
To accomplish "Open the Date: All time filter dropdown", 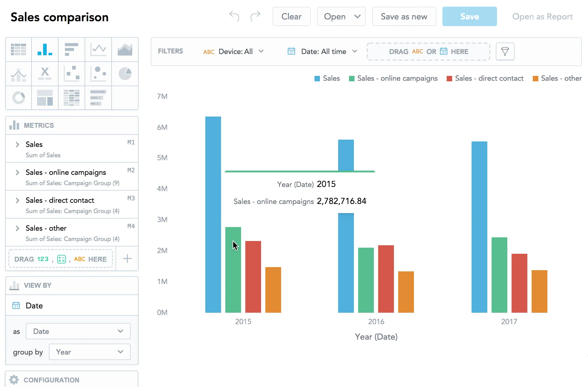I will [323, 51].
